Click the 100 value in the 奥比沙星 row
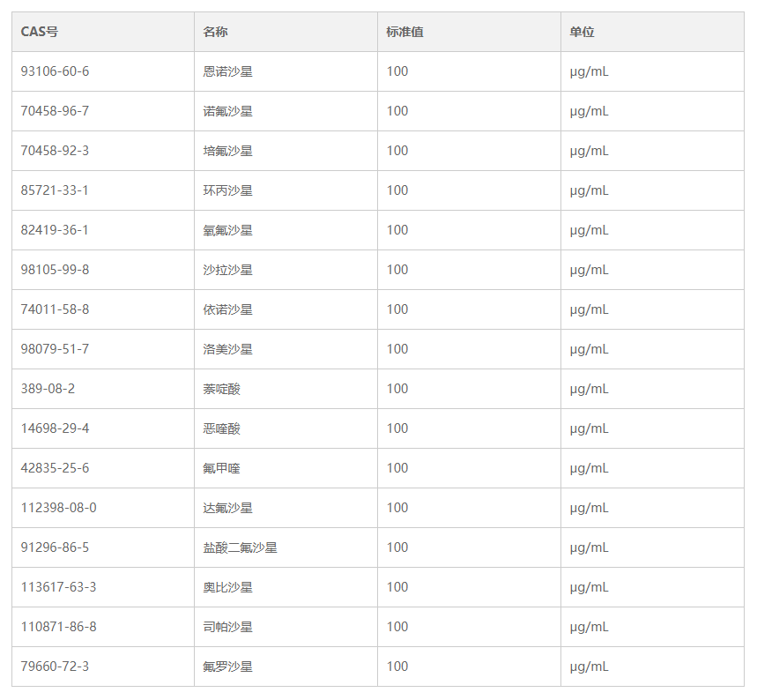Screen dimensions: 757x700 coord(397,587)
